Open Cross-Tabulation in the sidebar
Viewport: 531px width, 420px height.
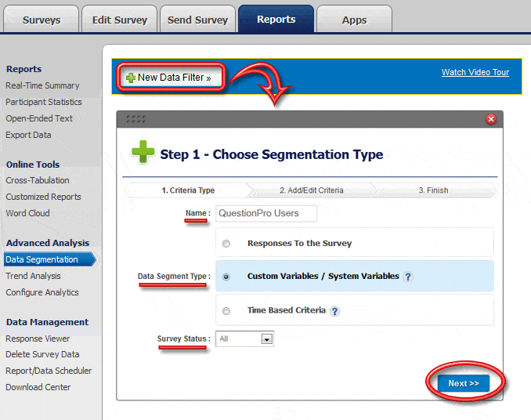tap(38, 180)
